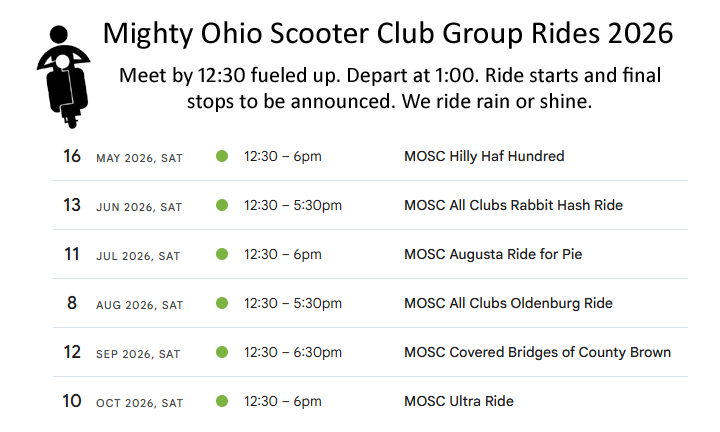Click green dot beside Rabbit Hash Ride

222,205
